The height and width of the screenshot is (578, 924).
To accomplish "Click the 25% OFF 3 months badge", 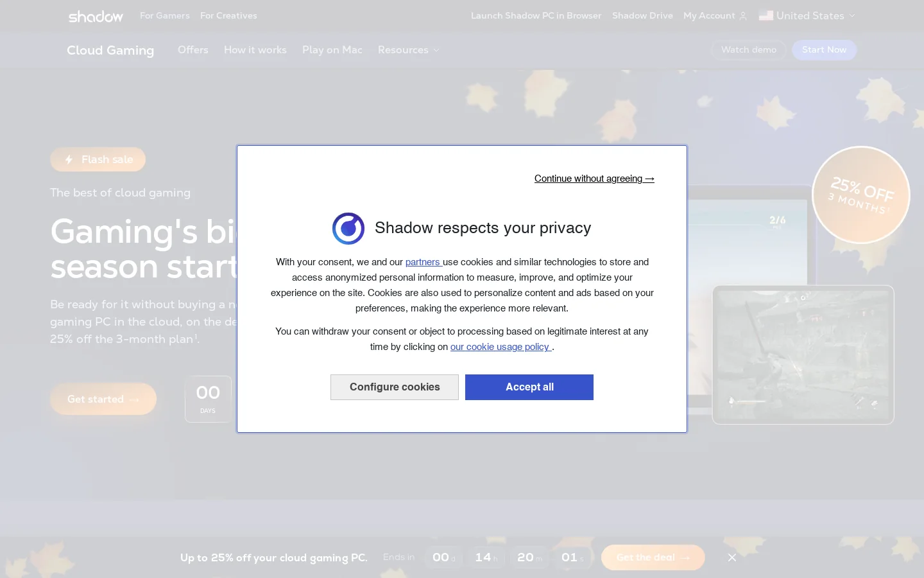I will (x=860, y=195).
